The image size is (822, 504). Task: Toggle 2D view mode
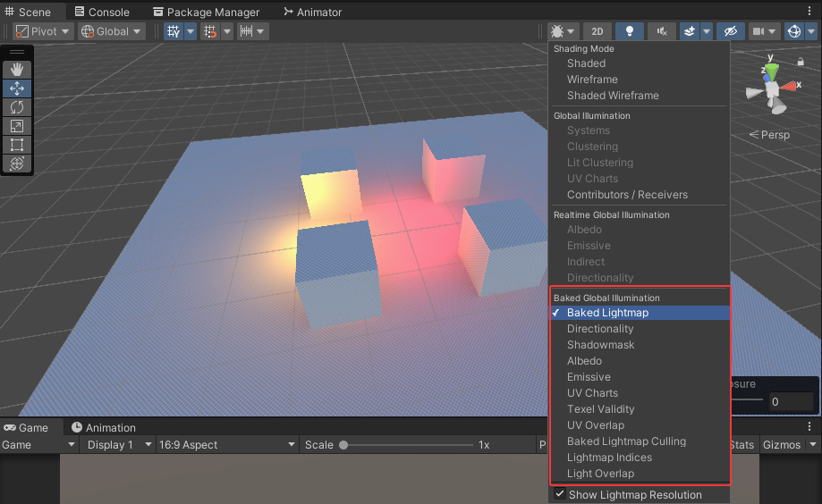click(x=597, y=31)
